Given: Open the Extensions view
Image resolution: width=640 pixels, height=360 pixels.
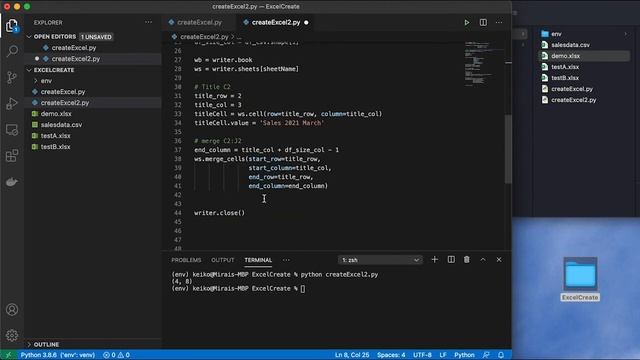Looking at the screenshot, I should pyautogui.click(x=12, y=156).
